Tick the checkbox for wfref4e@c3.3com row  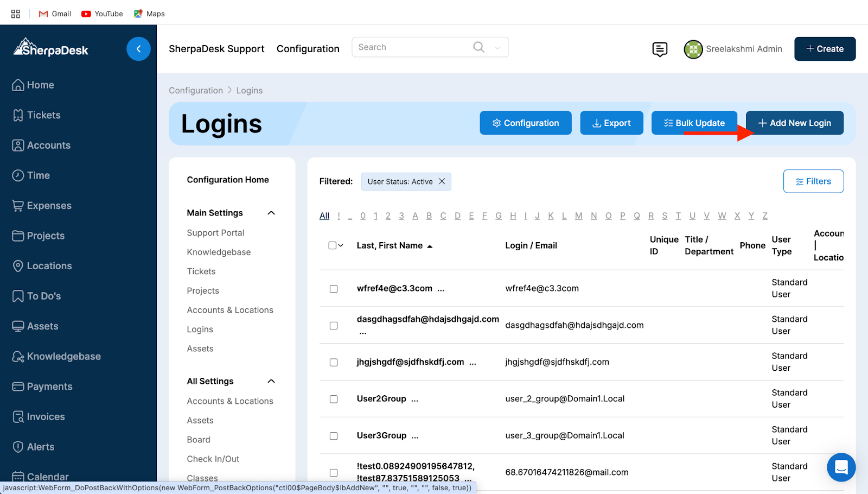pyautogui.click(x=334, y=289)
